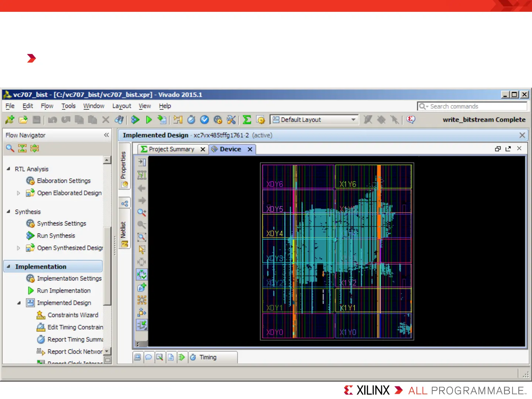Click the red Quick Help icon in toolbar
Screen dimensions: 532x399
pyautogui.click(x=411, y=119)
